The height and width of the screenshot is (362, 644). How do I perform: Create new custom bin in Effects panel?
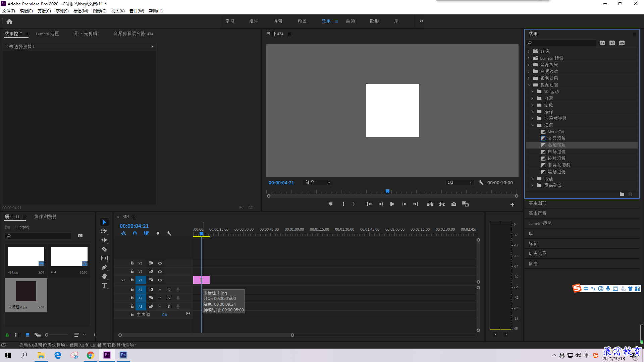coord(622,194)
